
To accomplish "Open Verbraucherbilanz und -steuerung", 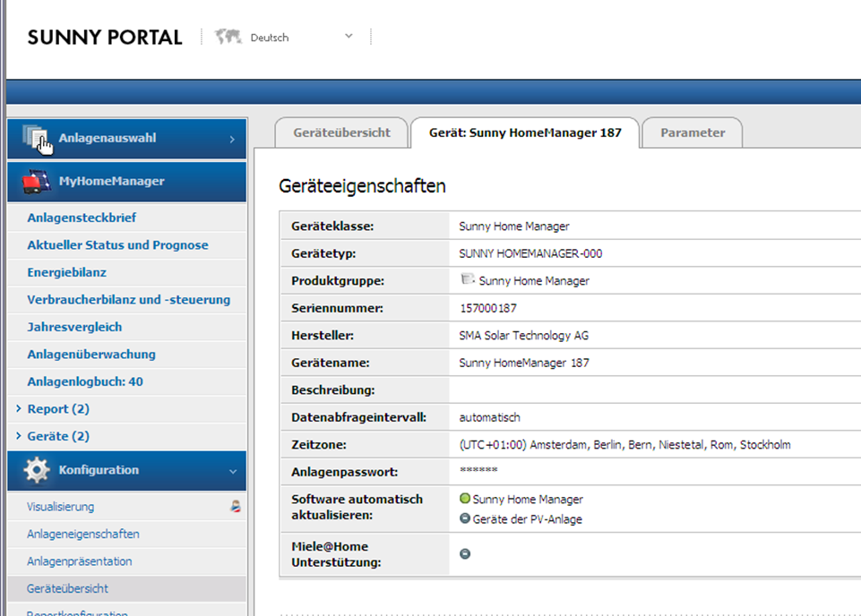I will coord(129,300).
